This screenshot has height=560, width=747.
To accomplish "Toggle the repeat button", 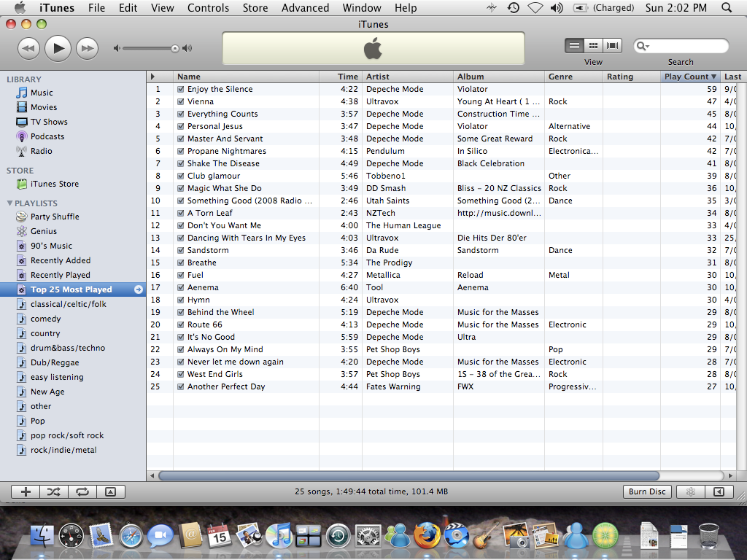I will click(82, 492).
